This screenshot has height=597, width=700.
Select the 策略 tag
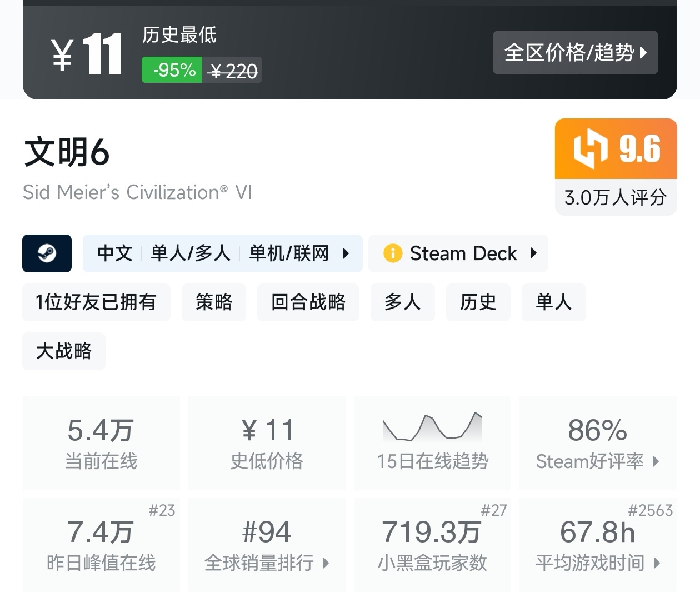click(x=213, y=302)
